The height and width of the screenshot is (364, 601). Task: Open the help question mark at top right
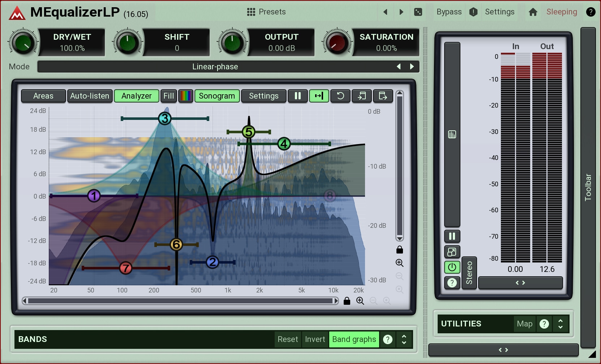pos(591,12)
